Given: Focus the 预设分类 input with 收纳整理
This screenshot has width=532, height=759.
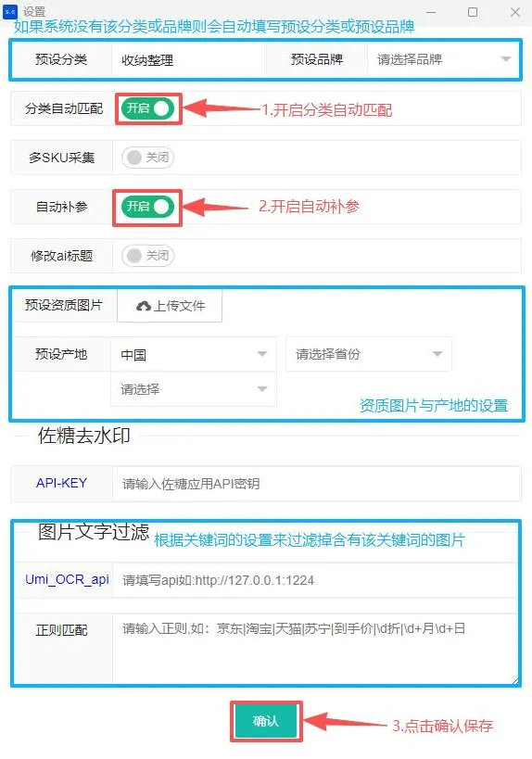Looking at the screenshot, I should click(188, 60).
